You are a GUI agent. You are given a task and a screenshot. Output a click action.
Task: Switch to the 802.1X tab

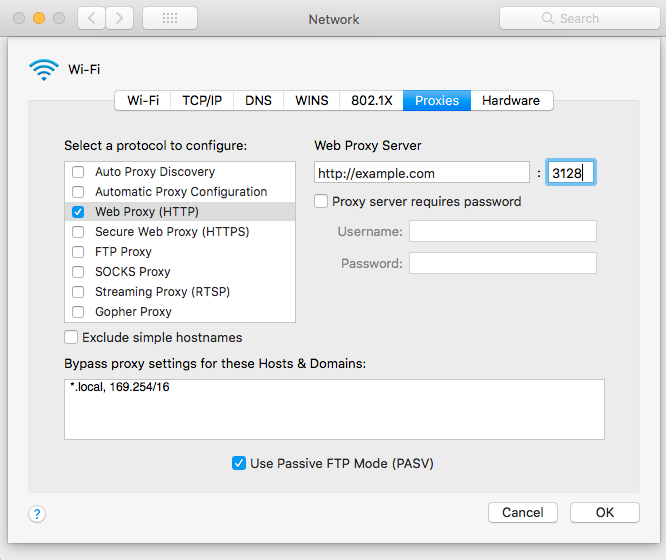click(371, 100)
